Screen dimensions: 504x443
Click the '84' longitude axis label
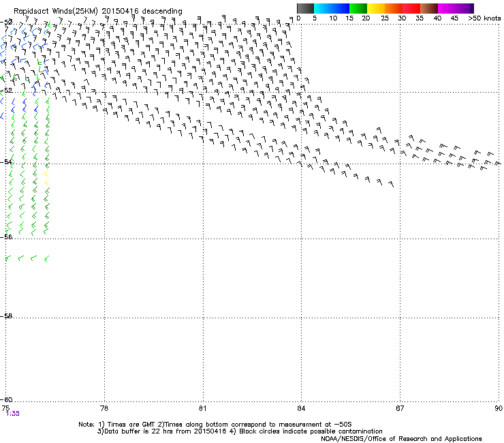pos(301,408)
